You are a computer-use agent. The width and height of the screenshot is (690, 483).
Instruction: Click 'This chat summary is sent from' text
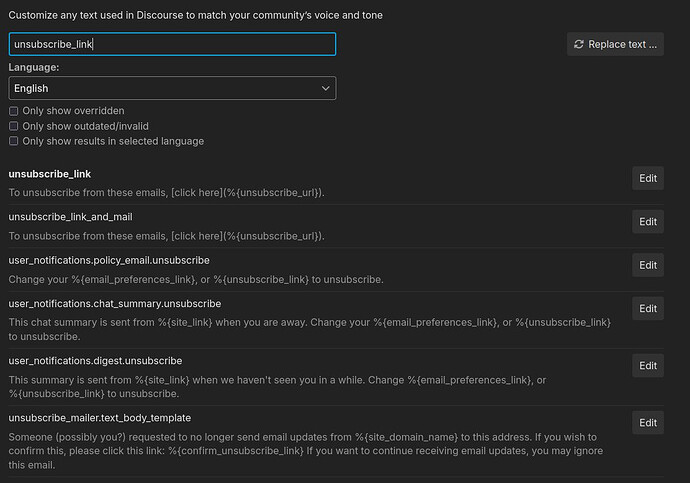click(x=310, y=329)
